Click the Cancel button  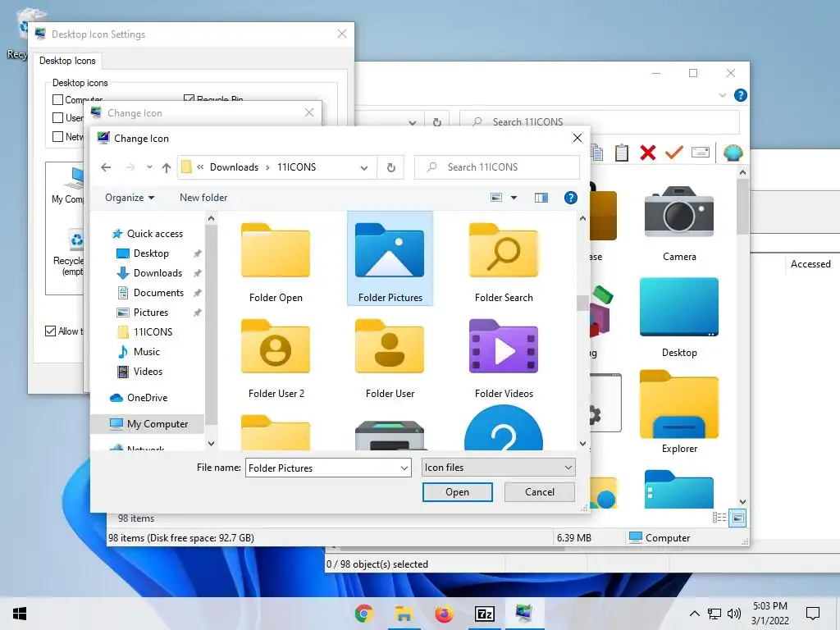click(540, 492)
